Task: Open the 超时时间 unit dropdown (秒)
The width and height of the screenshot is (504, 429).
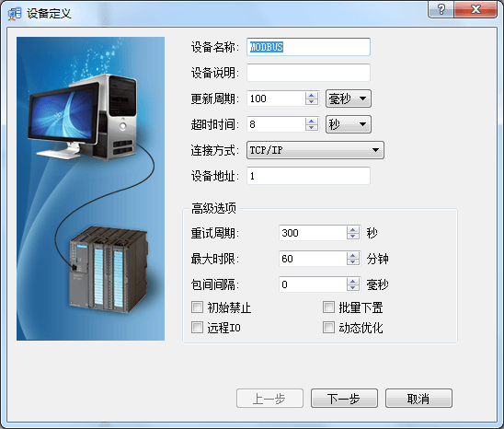Action: [x=349, y=124]
